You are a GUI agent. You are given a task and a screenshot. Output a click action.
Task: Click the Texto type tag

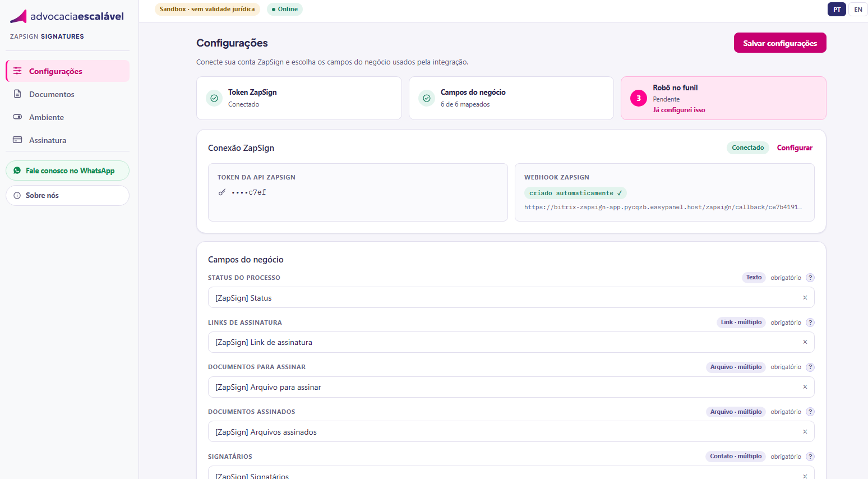[754, 278]
